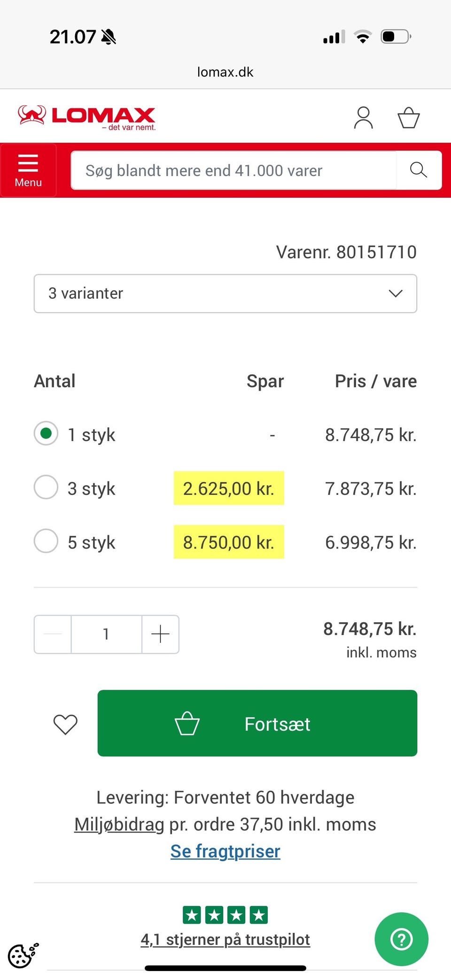Decrease quantity with minus button
This screenshot has height=980, width=451.
pyautogui.click(x=53, y=634)
